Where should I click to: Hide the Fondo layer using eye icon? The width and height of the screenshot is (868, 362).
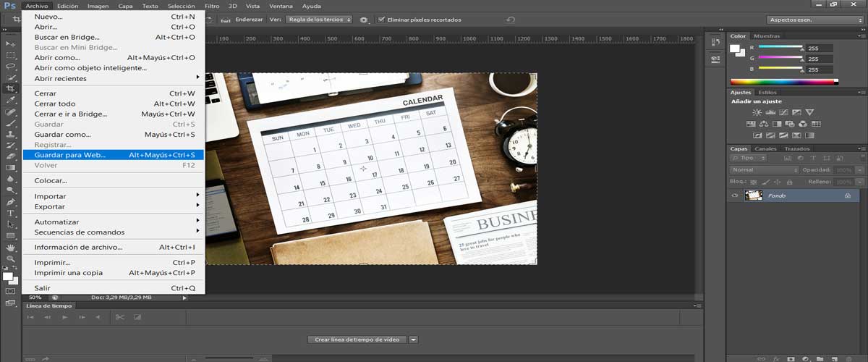click(735, 195)
